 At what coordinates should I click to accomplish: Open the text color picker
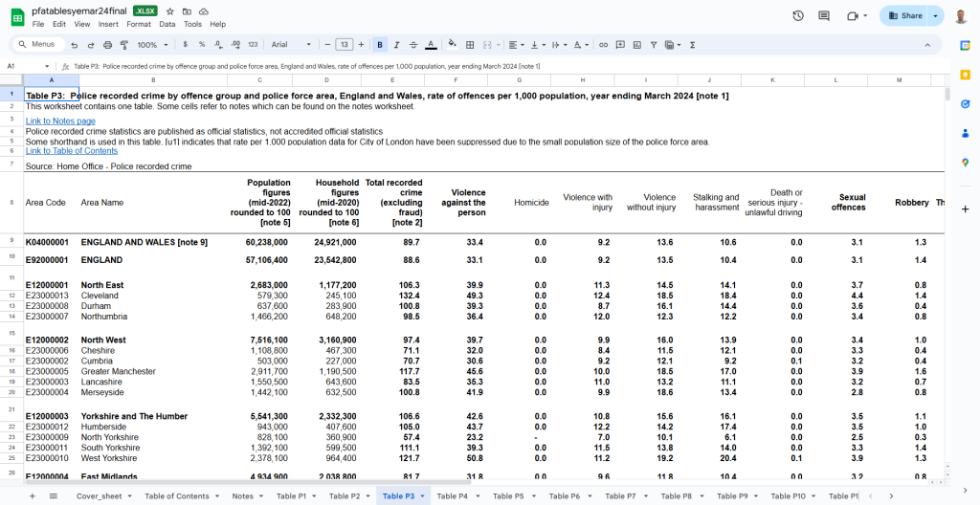(x=431, y=45)
